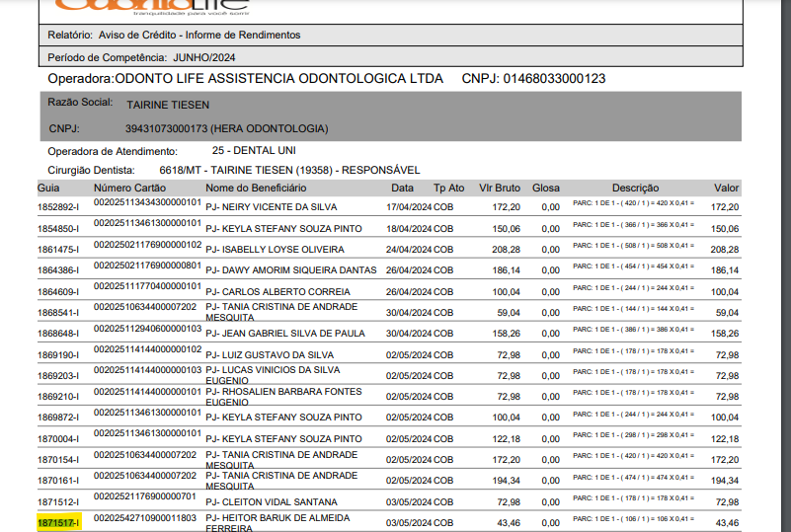This screenshot has height=532, width=791.
Task: Click card number 00202511177040000101
Action: click(147, 286)
